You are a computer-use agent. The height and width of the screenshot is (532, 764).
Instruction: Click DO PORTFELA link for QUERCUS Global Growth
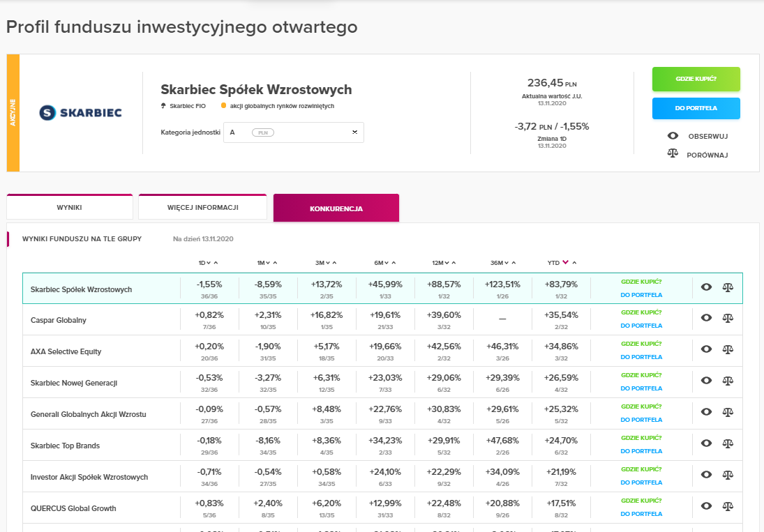pos(641,514)
